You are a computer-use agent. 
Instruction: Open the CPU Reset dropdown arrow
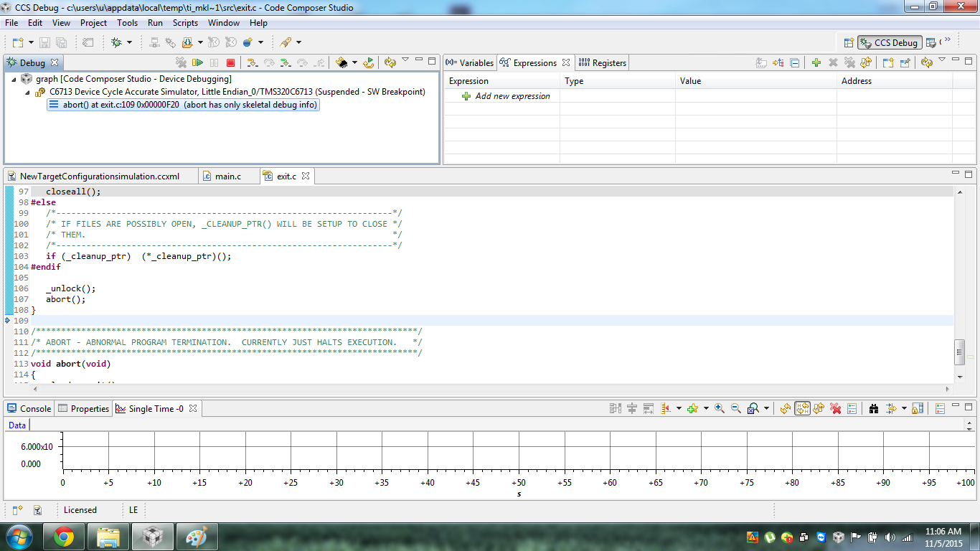point(354,62)
